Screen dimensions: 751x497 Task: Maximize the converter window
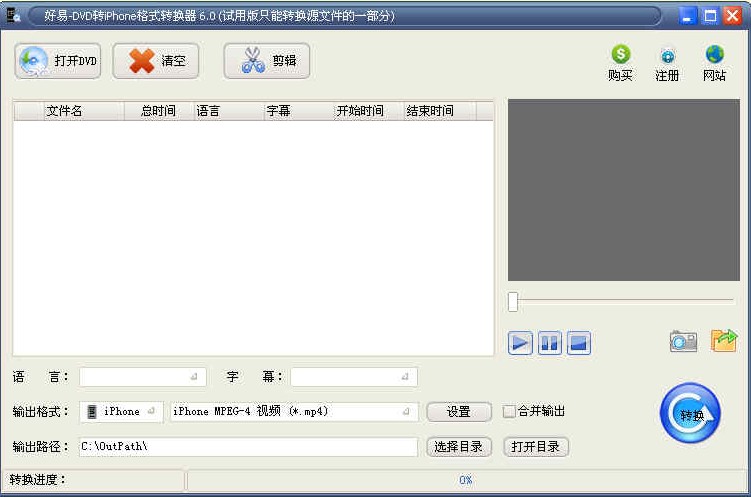pos(710,16)
